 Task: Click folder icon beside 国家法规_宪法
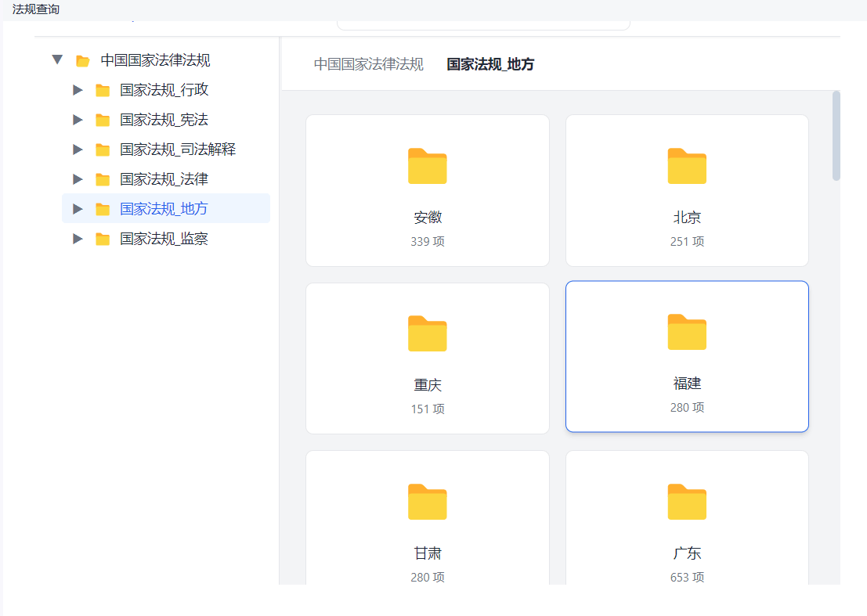(x=103, y=120)
